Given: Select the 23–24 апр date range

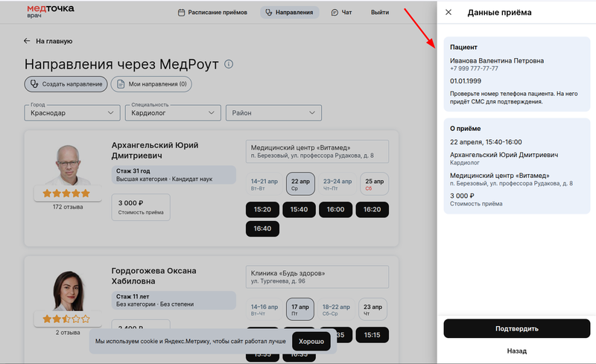Looking at the screenshot, I should point(337,184).
